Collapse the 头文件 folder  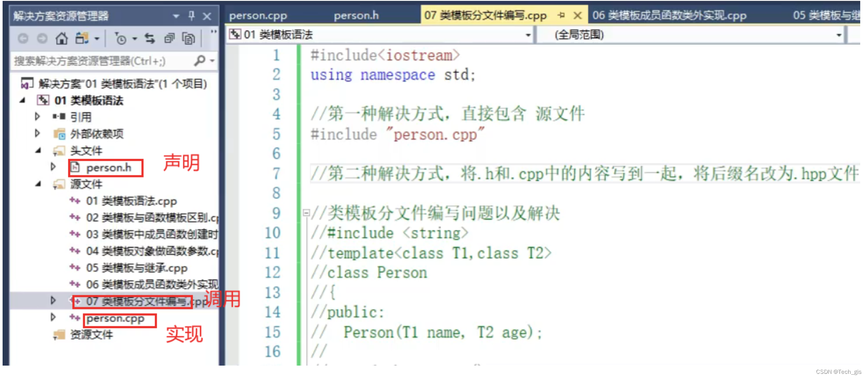pyautogui.click(x=38, y=150)
